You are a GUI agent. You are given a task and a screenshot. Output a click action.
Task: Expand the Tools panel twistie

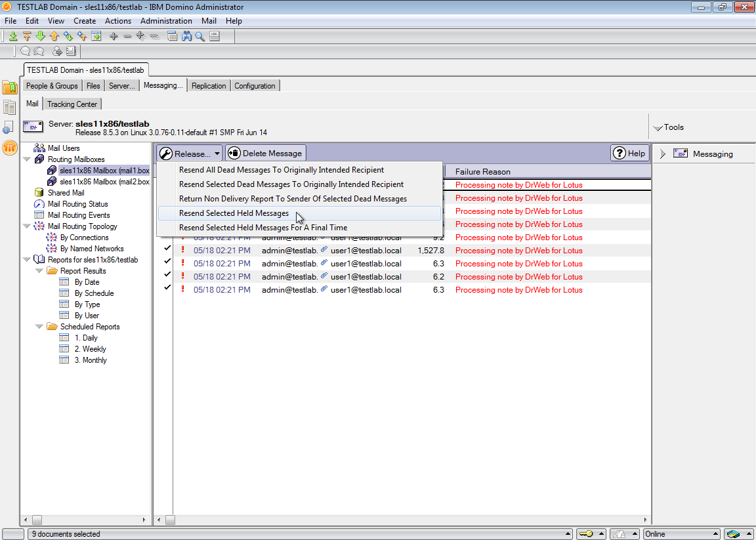tap(658, 128)
